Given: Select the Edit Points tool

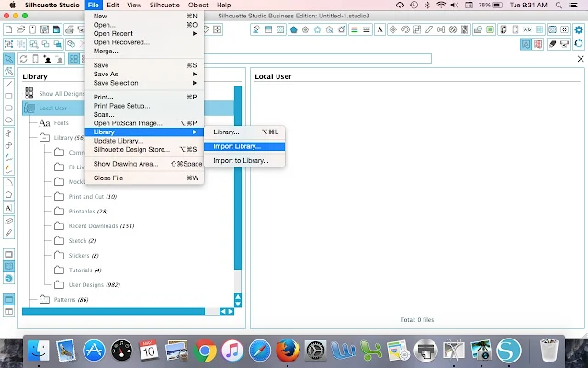Looking at the screenshot, I should (x=8, y=71).
